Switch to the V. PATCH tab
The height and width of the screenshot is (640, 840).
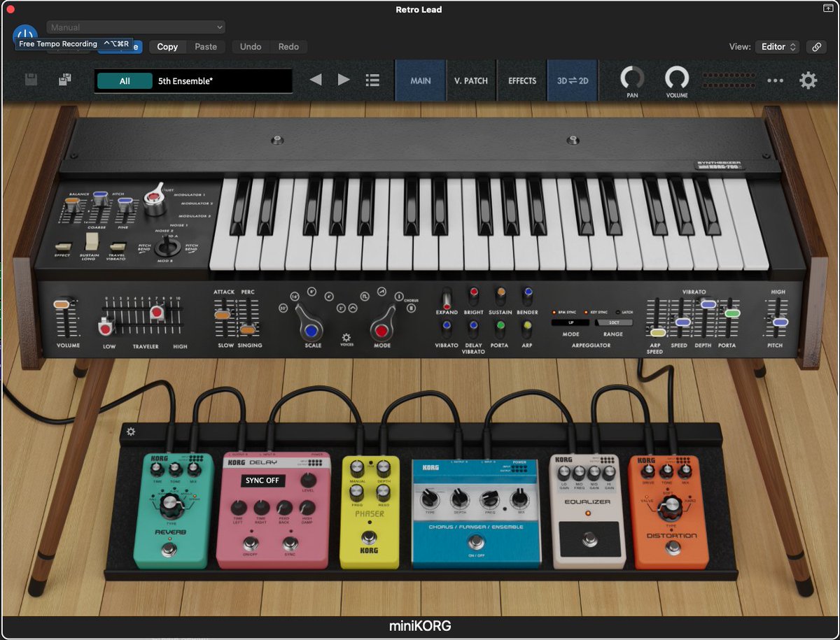(471, 80)
